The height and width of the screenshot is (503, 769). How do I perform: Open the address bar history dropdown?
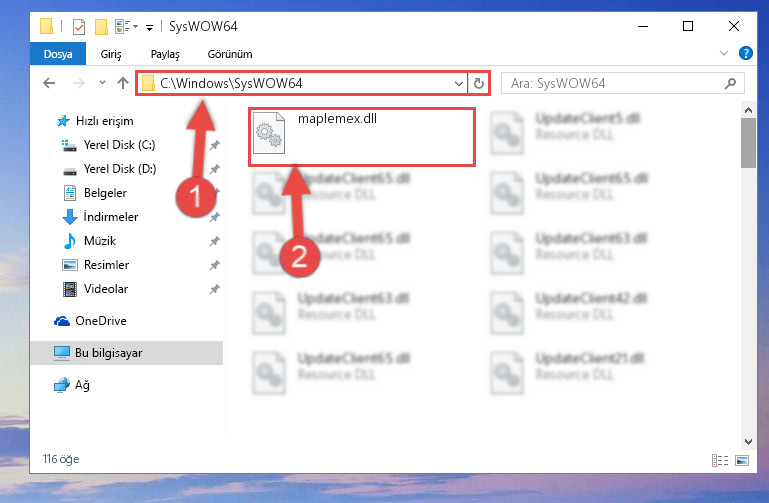[x=459, y=83]
